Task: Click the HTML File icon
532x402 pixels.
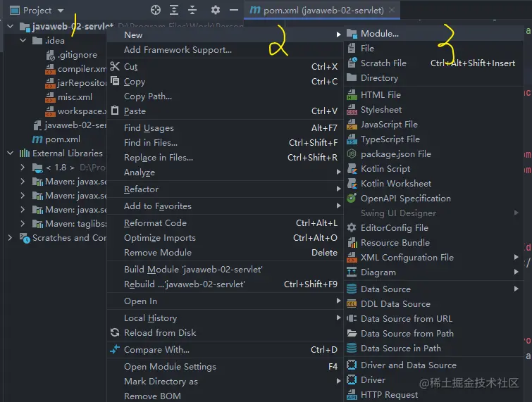Action: point(352,95)
